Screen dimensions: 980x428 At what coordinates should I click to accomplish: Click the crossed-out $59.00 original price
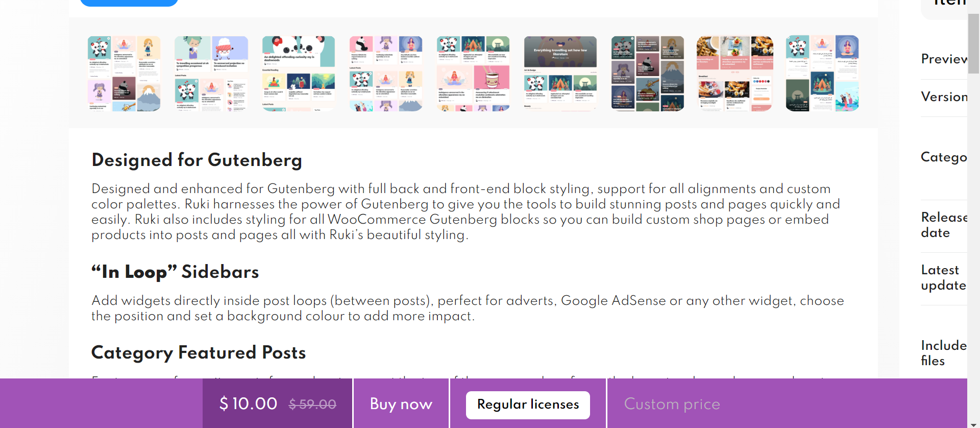312,405
